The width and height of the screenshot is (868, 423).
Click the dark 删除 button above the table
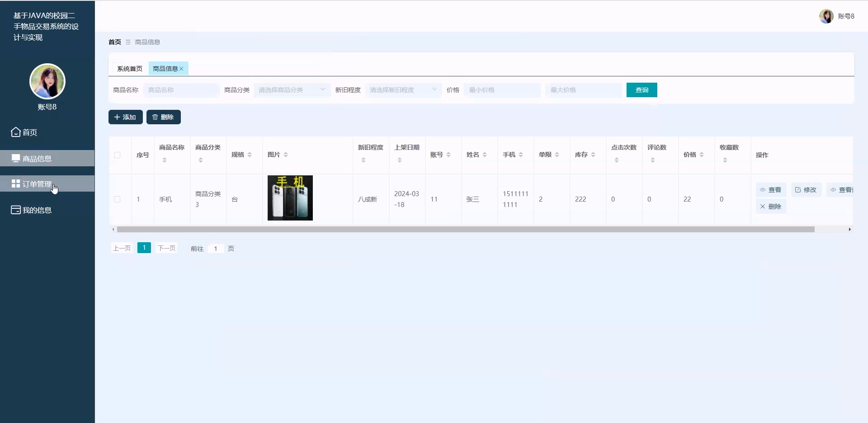coord(164,117)
